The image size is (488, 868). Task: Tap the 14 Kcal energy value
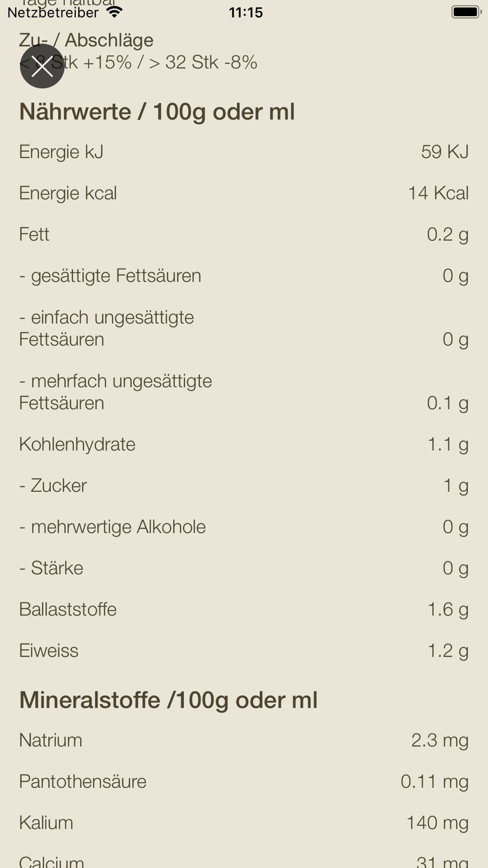pos(438,193)
